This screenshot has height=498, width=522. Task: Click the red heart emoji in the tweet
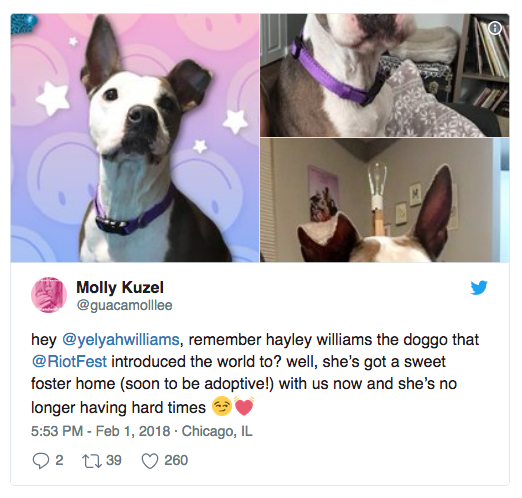(244, 406)
